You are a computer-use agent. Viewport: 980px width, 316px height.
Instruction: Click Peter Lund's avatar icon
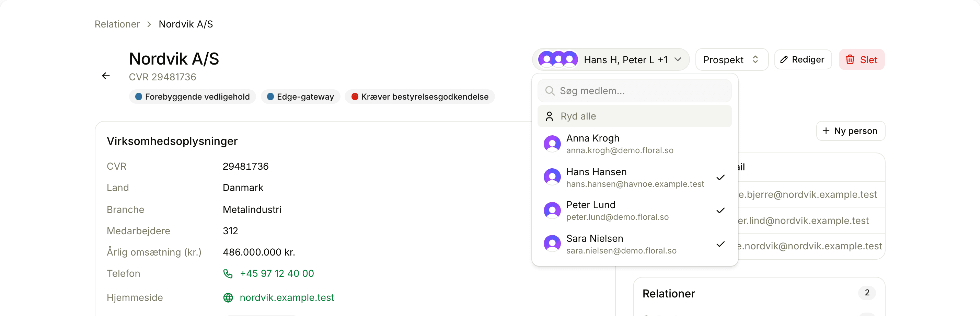pyautogui.click(x=552, y=211)
